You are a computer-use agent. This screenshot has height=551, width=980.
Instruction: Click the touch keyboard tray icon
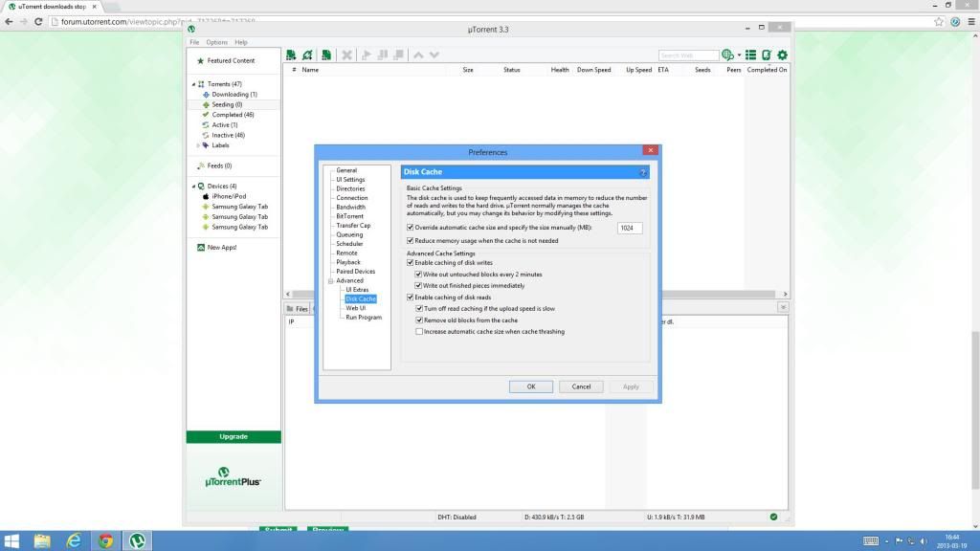point(871,541)
